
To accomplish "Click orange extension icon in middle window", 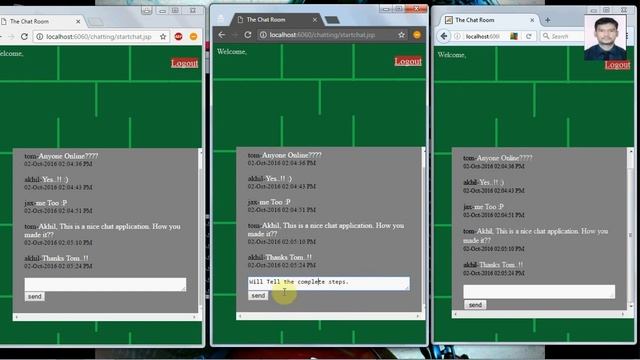I will click(x=417, y=35).
